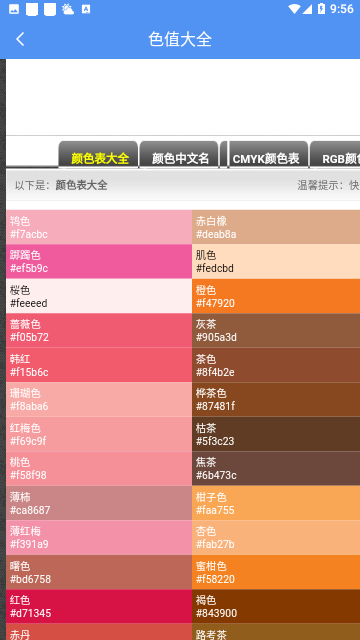The image size is (360, 640).
Task: Select the narrow blank tab before CMYK
Action: click(x=224, y=154)
